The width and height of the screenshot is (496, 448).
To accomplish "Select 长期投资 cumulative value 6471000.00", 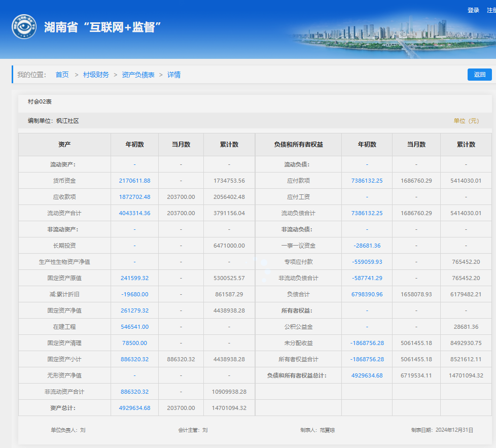I will 229,246.
